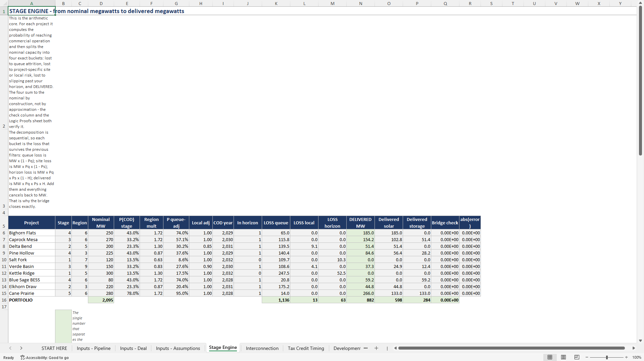644x361 pixels.
Task: Switch to Page Break Preview
Action: (577, 357)
